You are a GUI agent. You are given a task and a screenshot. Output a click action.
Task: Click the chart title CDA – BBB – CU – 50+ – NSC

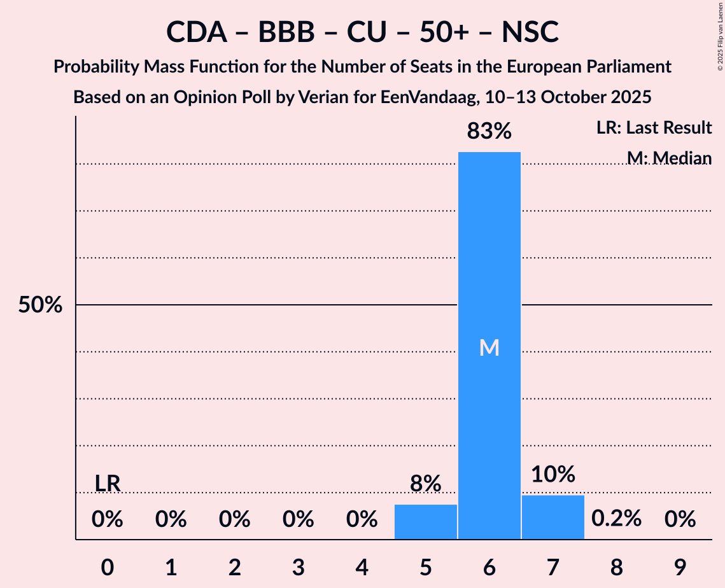[x=362, y=32]
